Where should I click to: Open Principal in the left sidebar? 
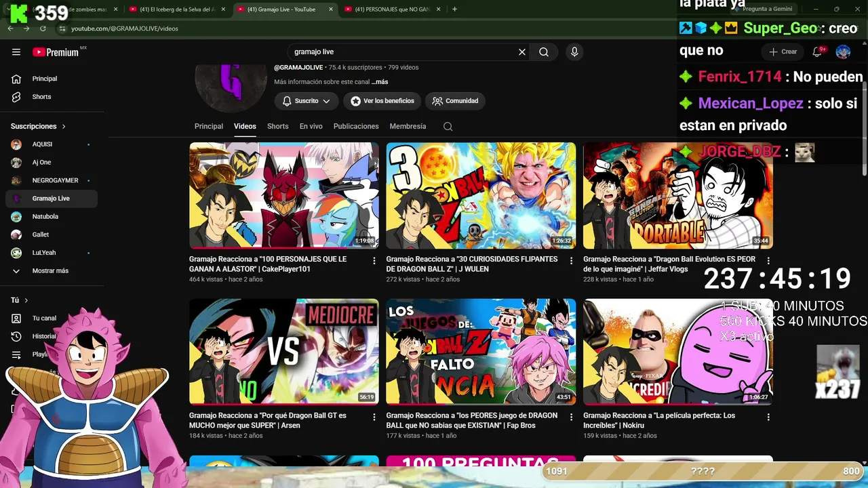click(52, 79)
